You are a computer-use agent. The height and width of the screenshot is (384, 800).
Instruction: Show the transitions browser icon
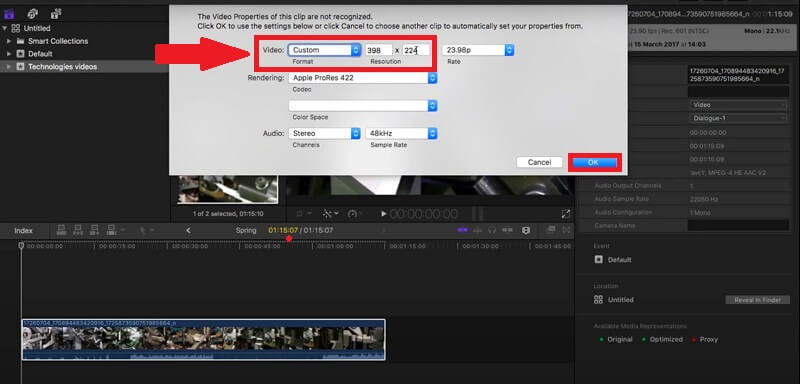[566, 231]
